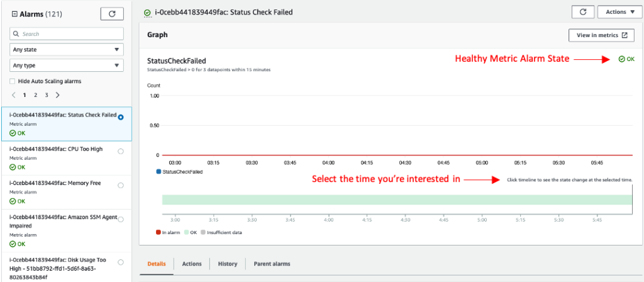This screenshot has width=644, height=282.
Task: Open the Any state filter dropdown
Action: pos(67,49)
